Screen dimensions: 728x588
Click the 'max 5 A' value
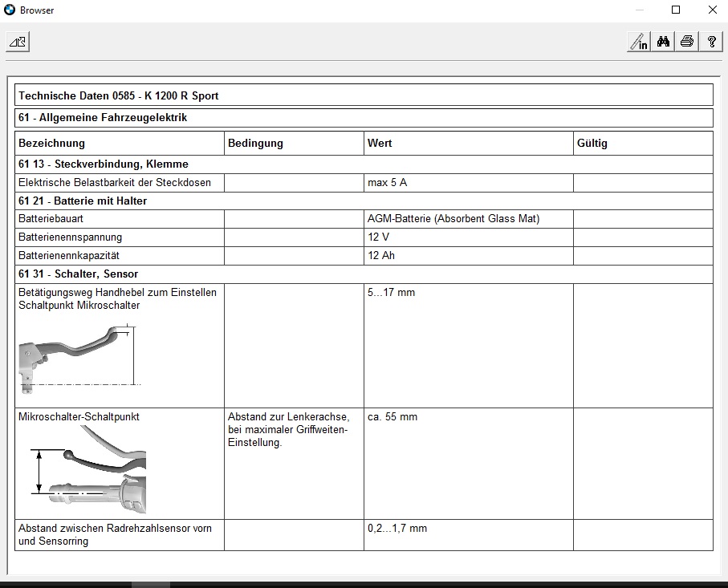click(x=387, y=182)
